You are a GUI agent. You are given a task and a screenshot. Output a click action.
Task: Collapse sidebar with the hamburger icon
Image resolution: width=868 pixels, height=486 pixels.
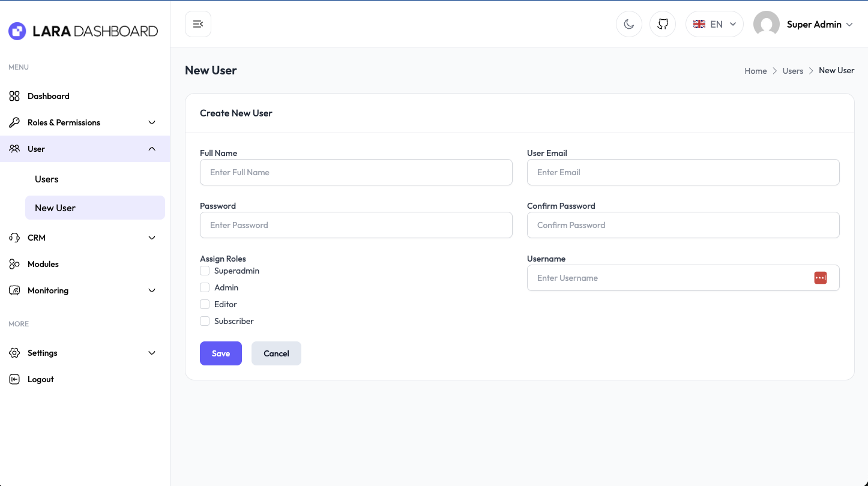tap(198, 24)
